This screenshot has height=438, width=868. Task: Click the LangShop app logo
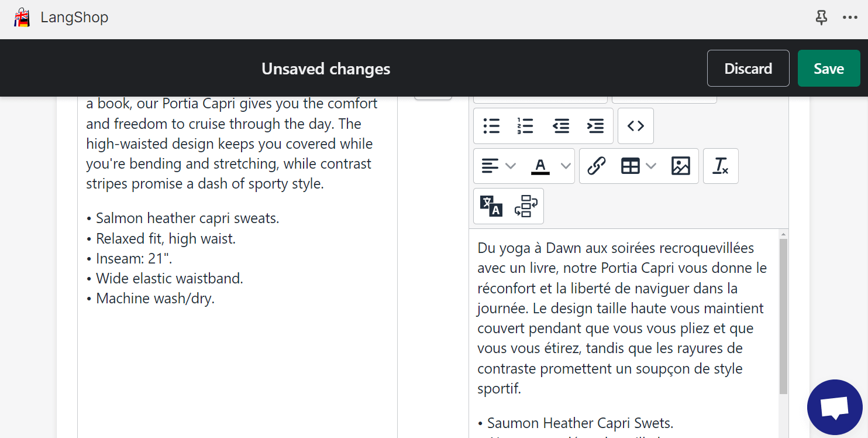pos(22,18)
